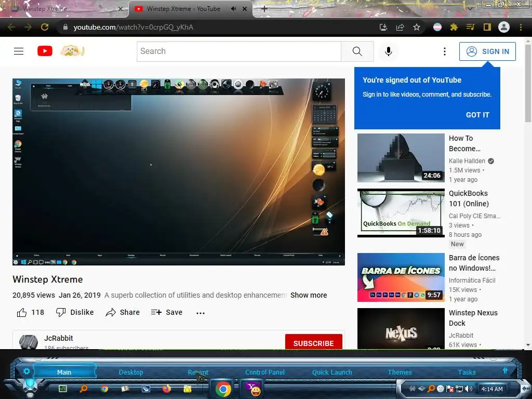Screen dimensions: 532x399
Task: Click the taskbar magnifier search icon
Action: (x=84, y=389)
